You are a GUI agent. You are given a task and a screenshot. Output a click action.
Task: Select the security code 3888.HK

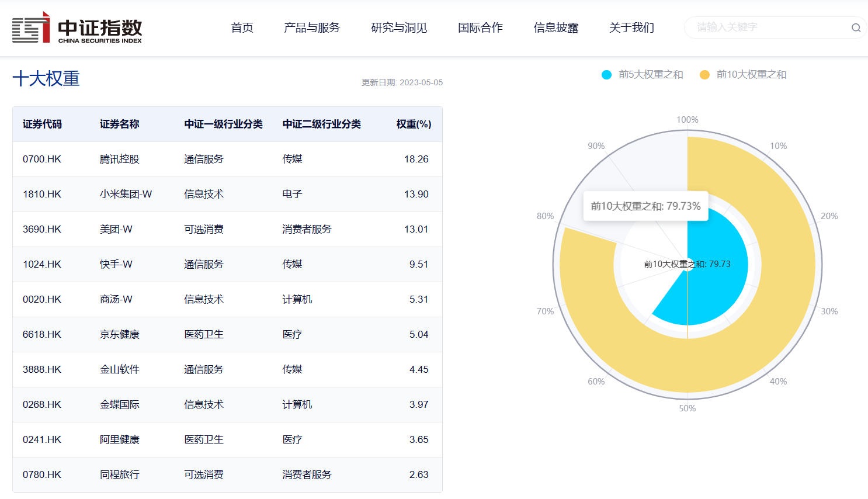click(x=42, y=369)
